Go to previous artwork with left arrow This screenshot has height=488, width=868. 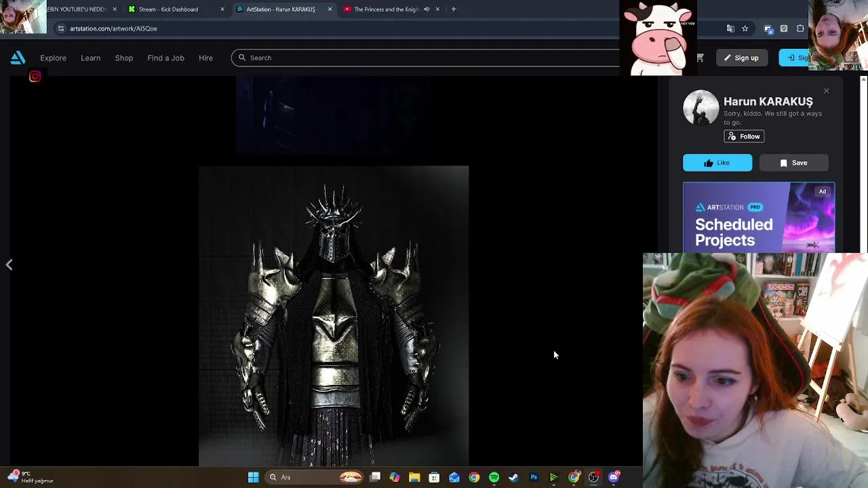point(9,265)
